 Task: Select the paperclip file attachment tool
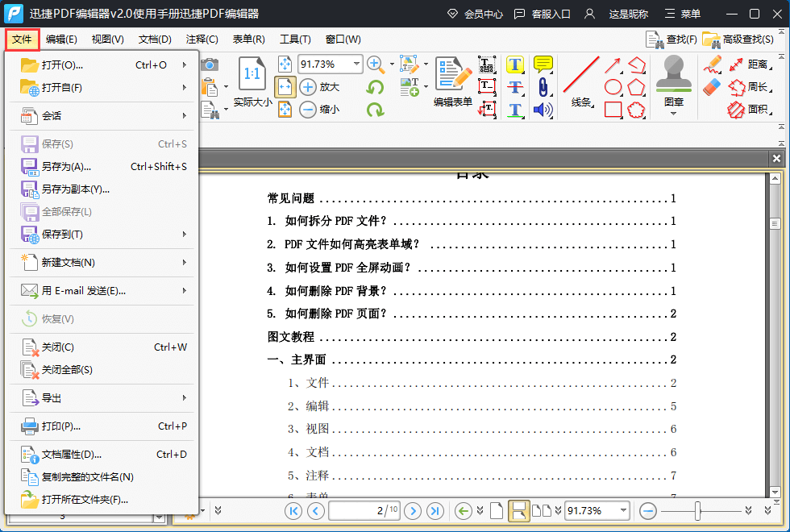point(543,87)
